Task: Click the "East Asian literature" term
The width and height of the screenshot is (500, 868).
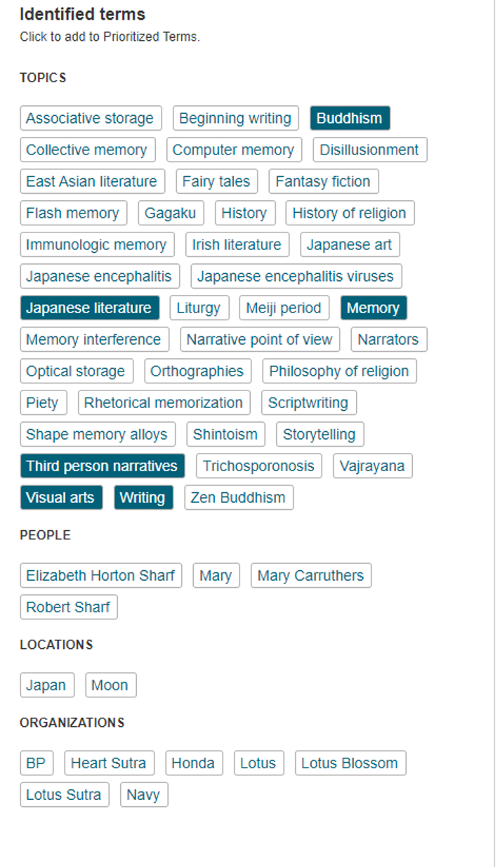Action: pos(92,181)
